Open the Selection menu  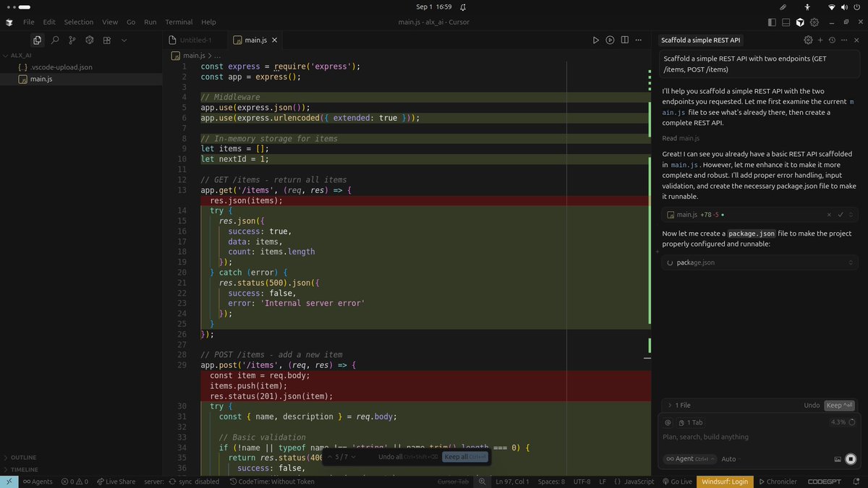pyautogui.click(x=79, y=22)
